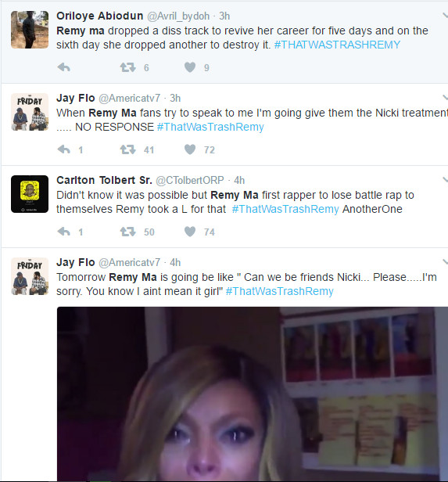The height and width of the screenshot is (482, 448).
Task: View the embedded video image in Jay Flo's tweet
Action: point(253,394)
